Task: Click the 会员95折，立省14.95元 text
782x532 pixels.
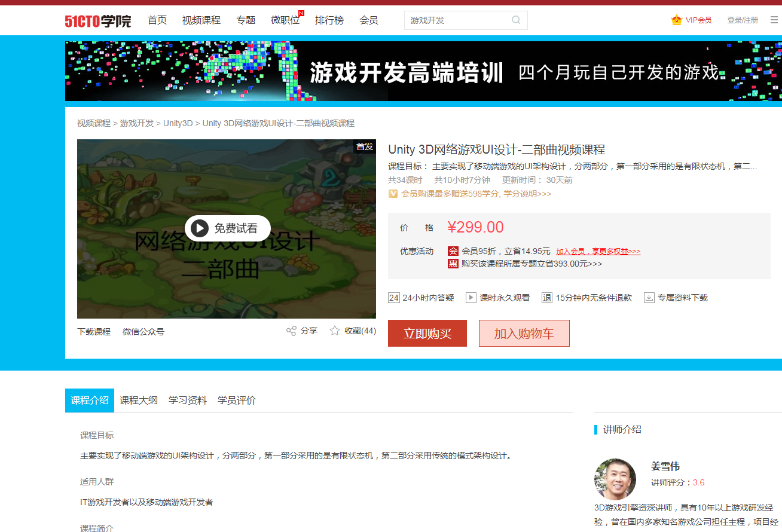Action: click(x=506, y=251)
